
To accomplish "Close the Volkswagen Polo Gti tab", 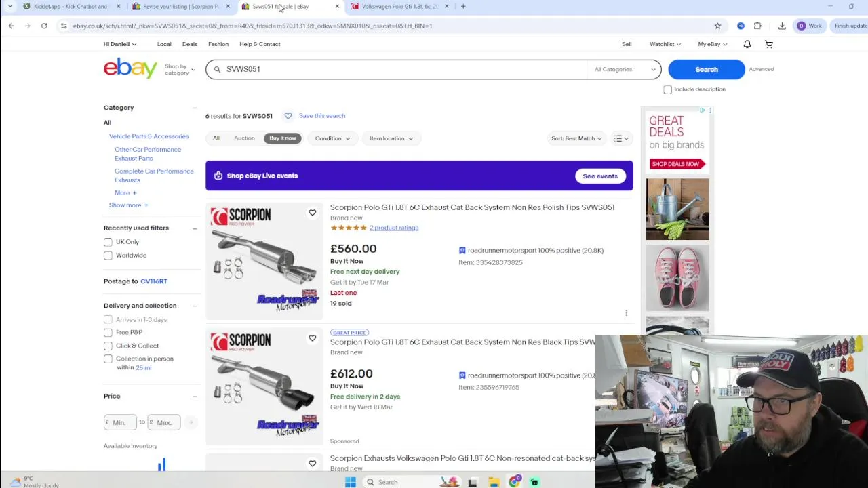I will (446, 7).
